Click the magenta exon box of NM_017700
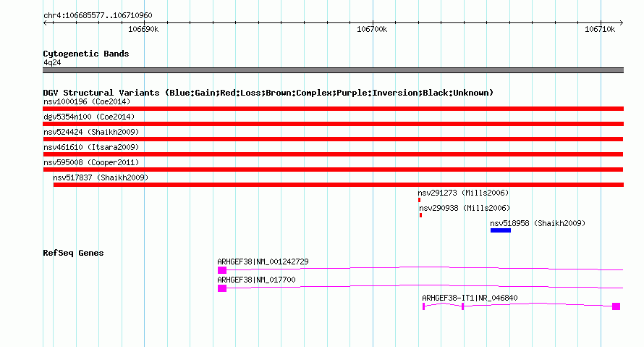 pyautogui.click(x=222, y=288)
